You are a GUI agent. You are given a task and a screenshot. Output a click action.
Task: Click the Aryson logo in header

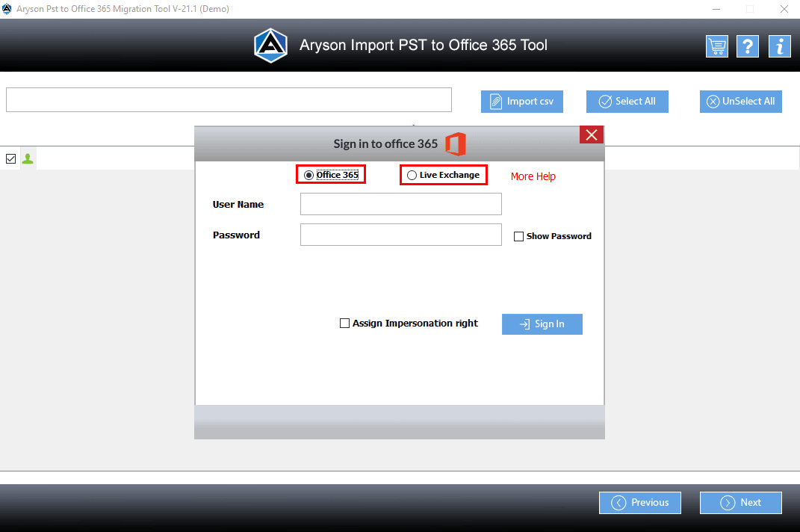(271, 46)
